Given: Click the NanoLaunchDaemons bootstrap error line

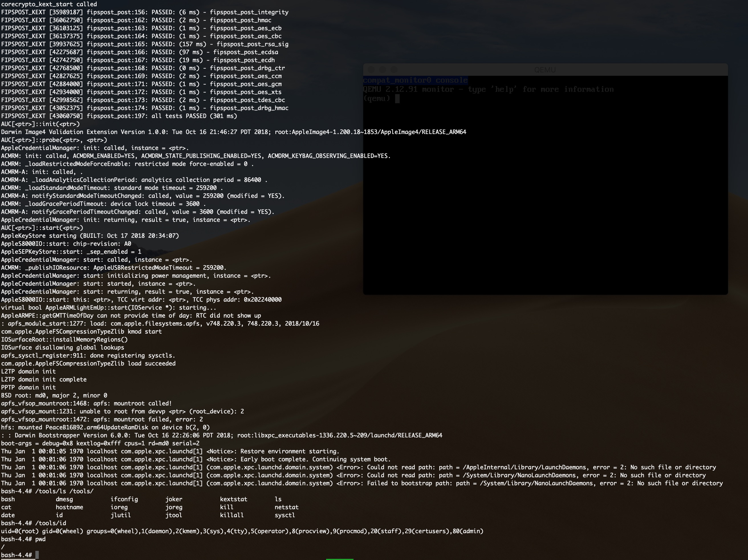Looking at the screenshot, I should click(372, 483).
